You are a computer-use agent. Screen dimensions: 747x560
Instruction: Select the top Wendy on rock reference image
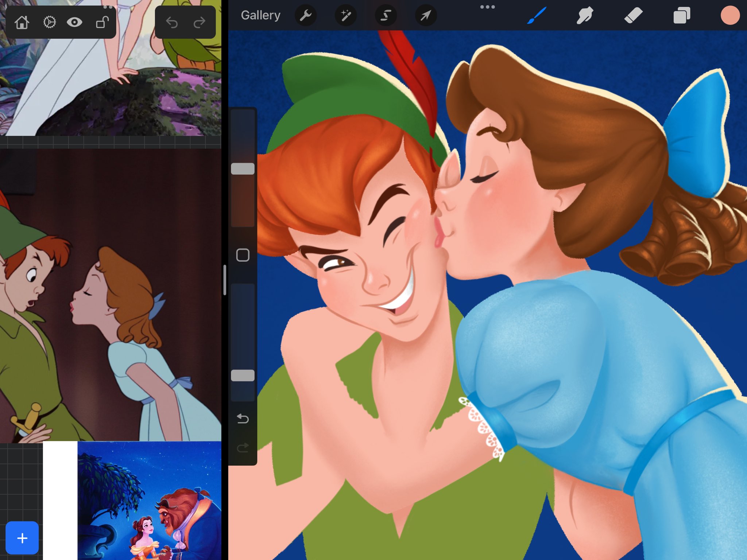(111, 68)
